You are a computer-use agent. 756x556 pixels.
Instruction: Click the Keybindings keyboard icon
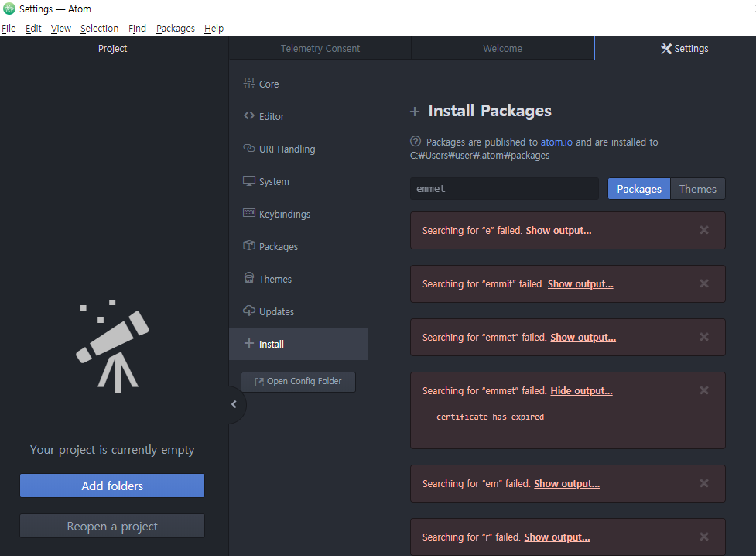[x=249, y=213]
